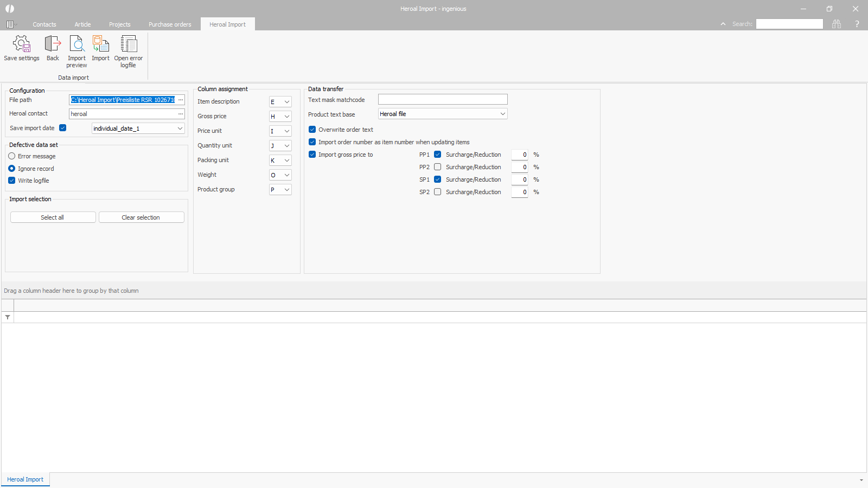Viewport: 868px width, 488px height.
Task: Enable the PP2 Surcharge/Reduction checkbox
Action: [438, 167]
